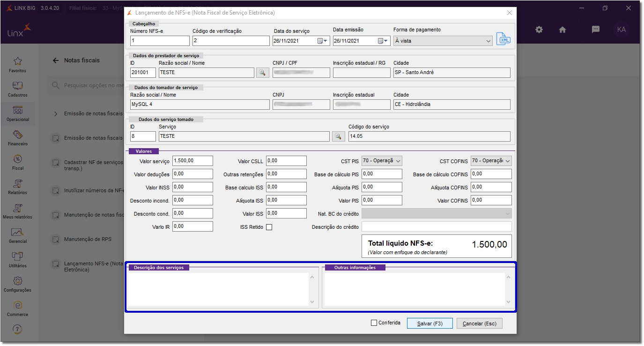Click settings gear in top bar
The height and width of the screenshot is (346, 644).
click(539, 30)
